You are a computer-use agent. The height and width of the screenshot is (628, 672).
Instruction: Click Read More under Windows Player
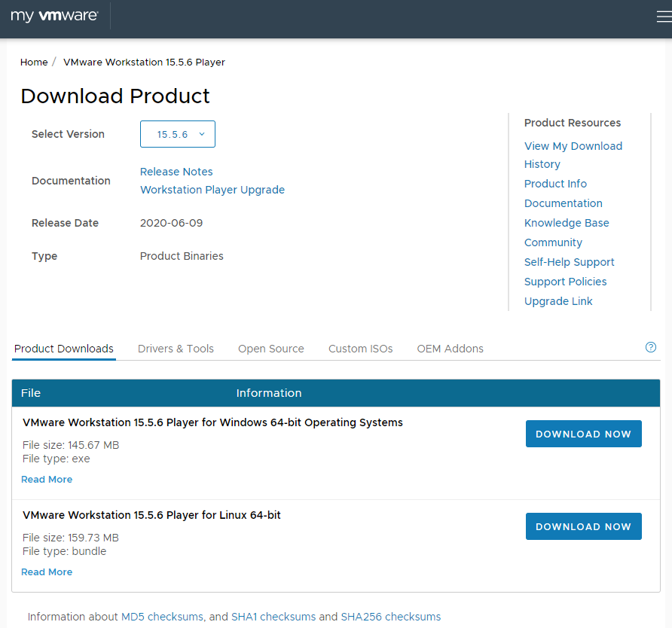pyautogui.click(x=47, y=480)
